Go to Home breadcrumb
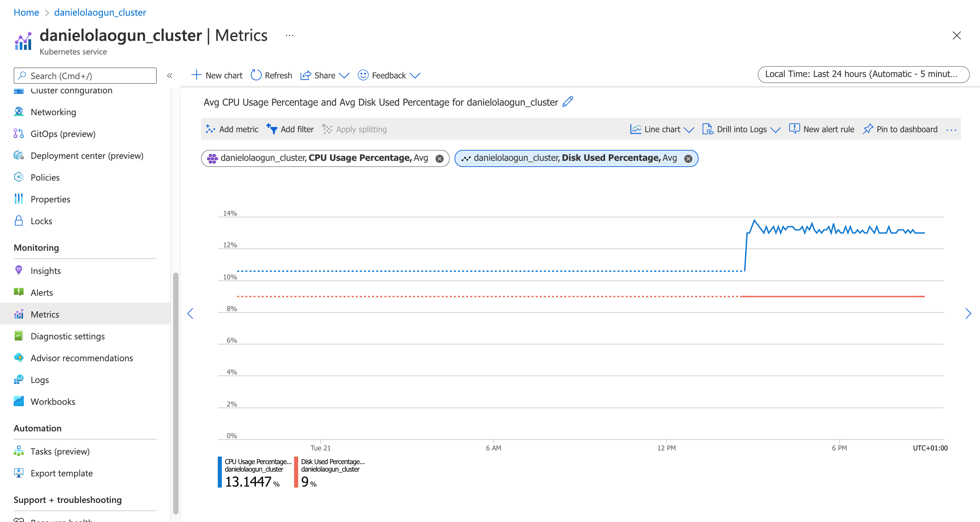 (26, 12)
